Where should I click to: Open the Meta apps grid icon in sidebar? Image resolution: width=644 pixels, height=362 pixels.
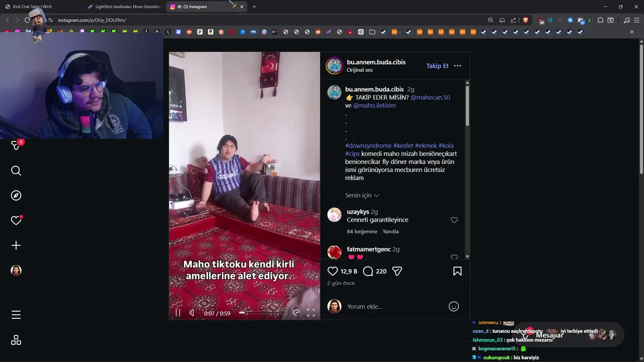point(16,340)
